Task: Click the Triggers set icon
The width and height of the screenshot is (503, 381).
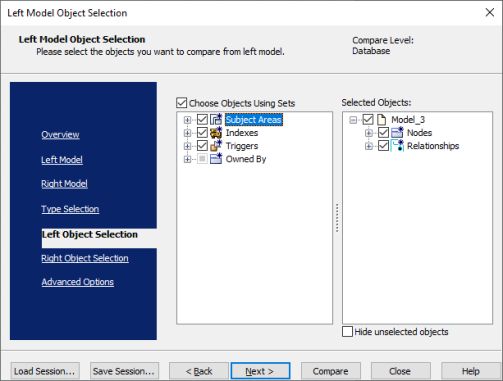Action: pyautogui.click(x=216, y=146)
